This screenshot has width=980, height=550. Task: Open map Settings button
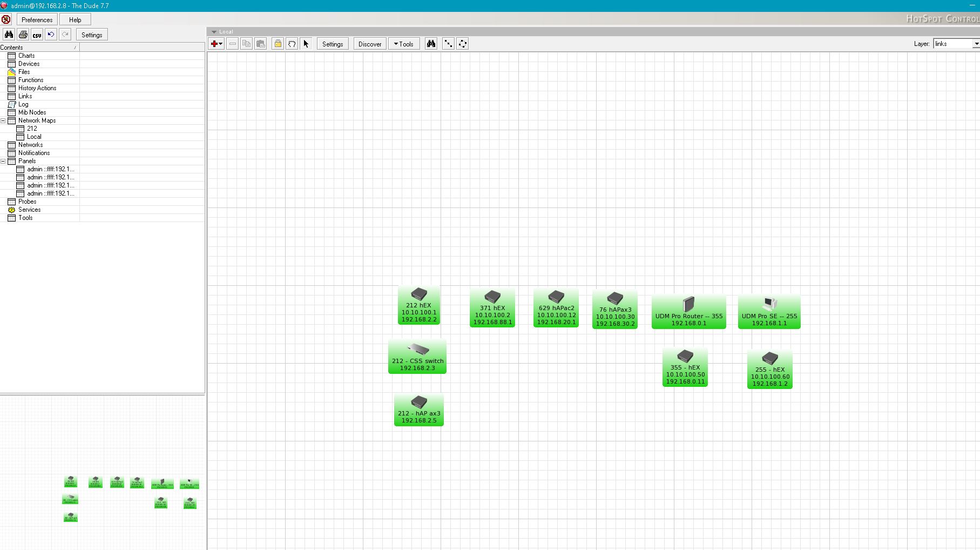[x=333, y=44]
